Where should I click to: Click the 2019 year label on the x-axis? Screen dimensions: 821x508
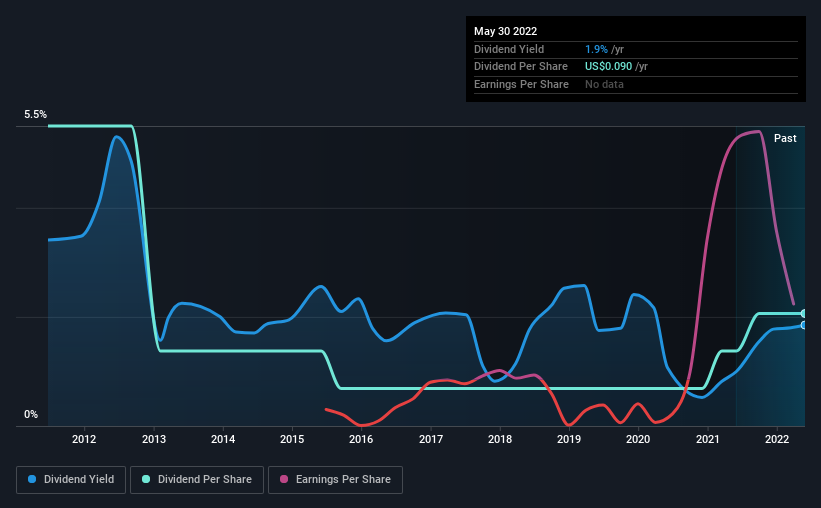pos(570,439)
